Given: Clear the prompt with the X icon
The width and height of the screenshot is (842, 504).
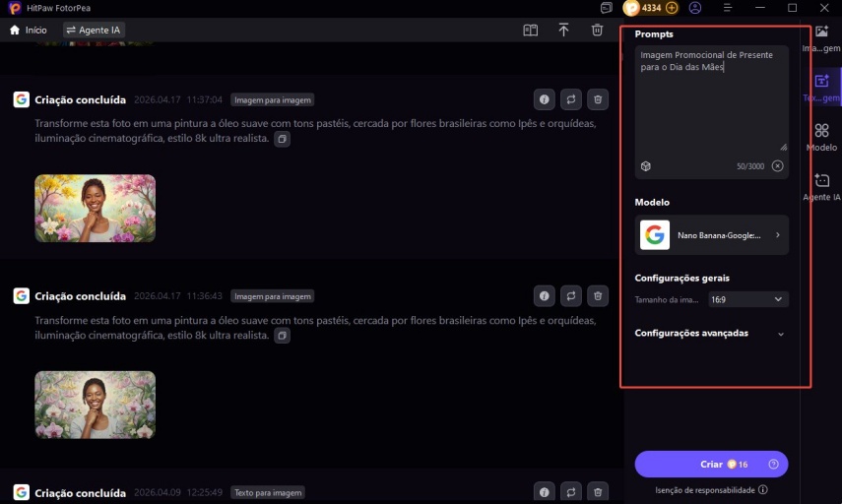Looking at the screenshot, I should click(777, 166).
